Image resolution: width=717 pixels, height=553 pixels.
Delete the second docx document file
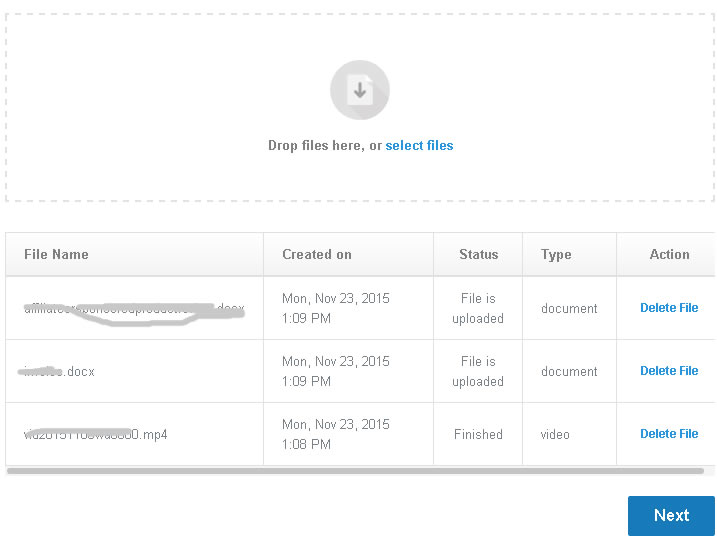(669, 371)
